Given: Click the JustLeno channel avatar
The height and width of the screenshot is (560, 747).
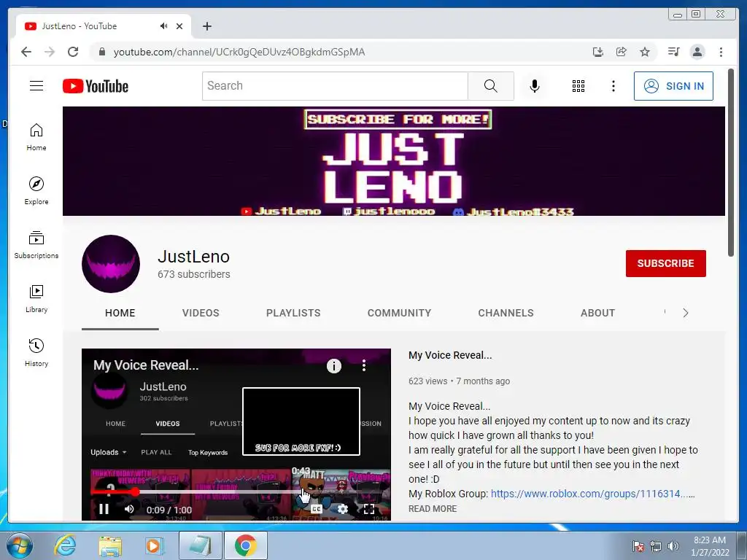Looking at the screenshot, I should point(111,264).
